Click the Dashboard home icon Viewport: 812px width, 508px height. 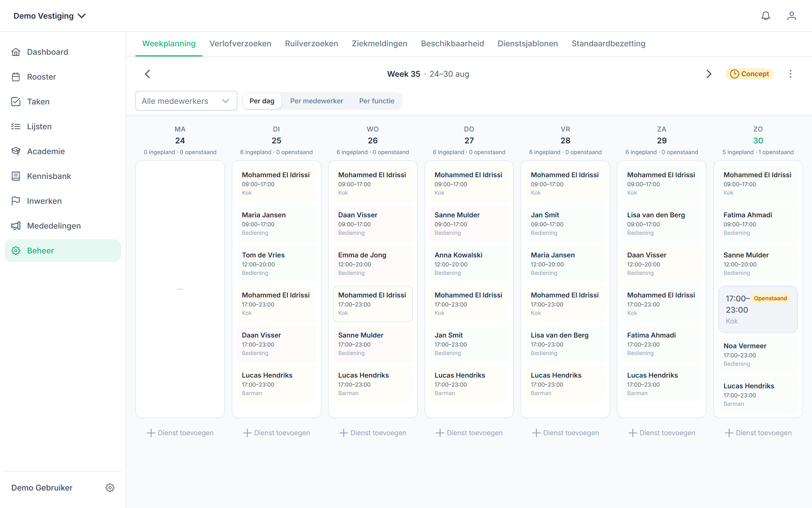click(x=16, y=52)
